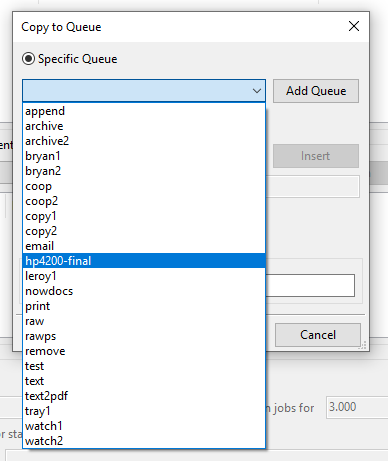Click the Add Queue button
Screen dimensions: 388x461
[x=316, y=91]
